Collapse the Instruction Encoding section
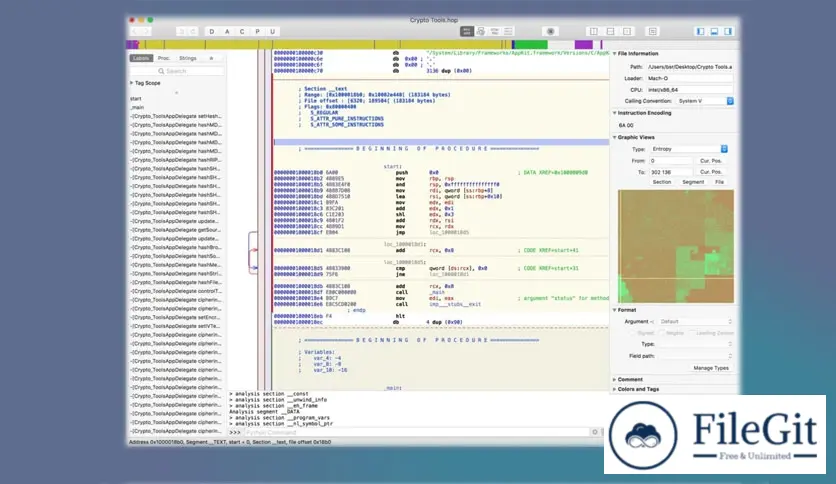This screenshot has width=836, height=484. tap(614, 113)
